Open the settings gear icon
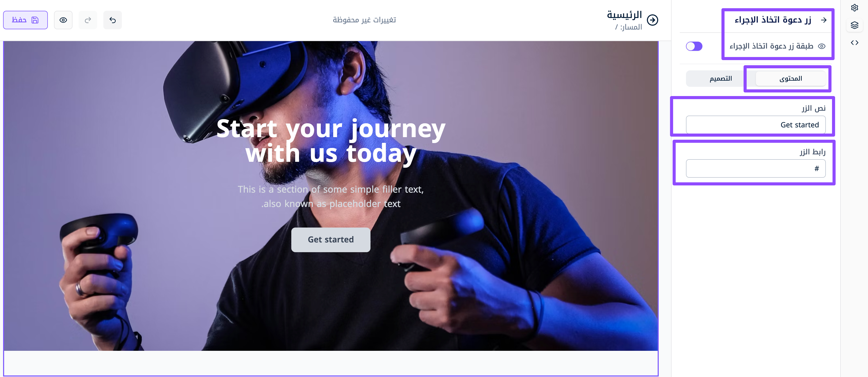This screenshot has width=868, height=377. 854,7
